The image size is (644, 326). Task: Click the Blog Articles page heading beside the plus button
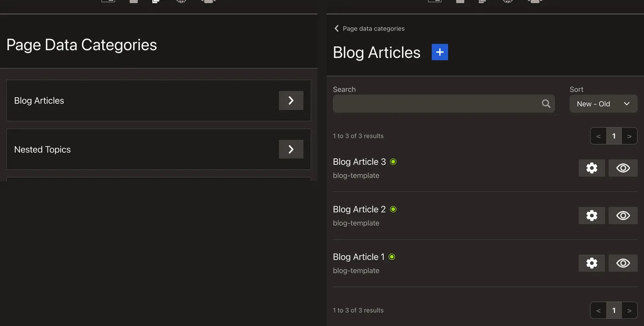tap(377, 53)
